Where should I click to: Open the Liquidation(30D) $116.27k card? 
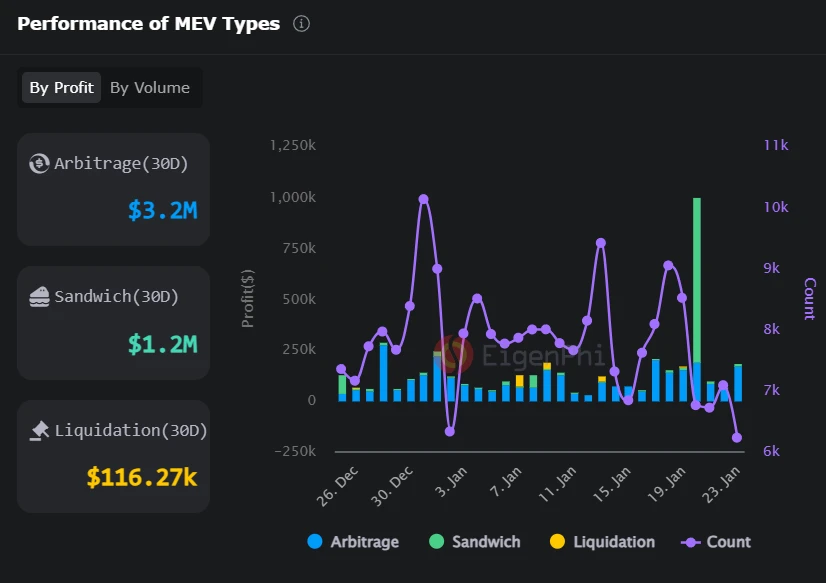click(x=113, y=456)
